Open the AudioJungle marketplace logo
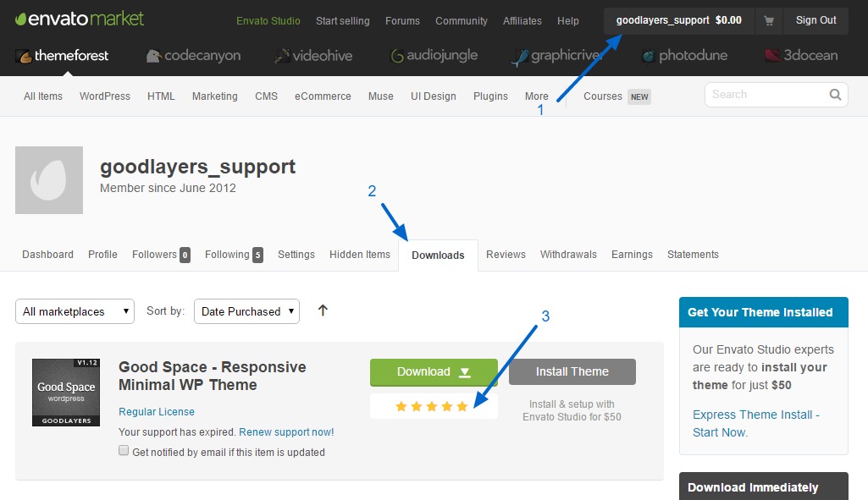Screen dimensions: 868x500 click(x=434, y=56)
